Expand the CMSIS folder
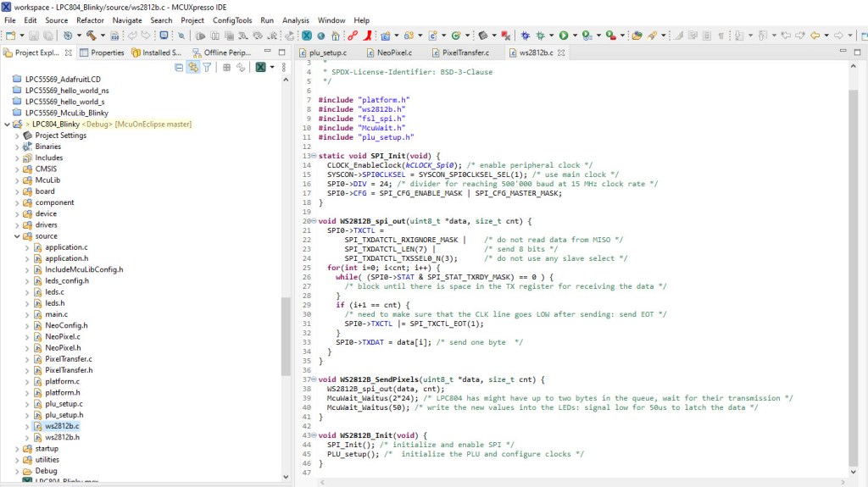This screenshot has height=487, width=868. pyautogui.click(x=17, y=169)
